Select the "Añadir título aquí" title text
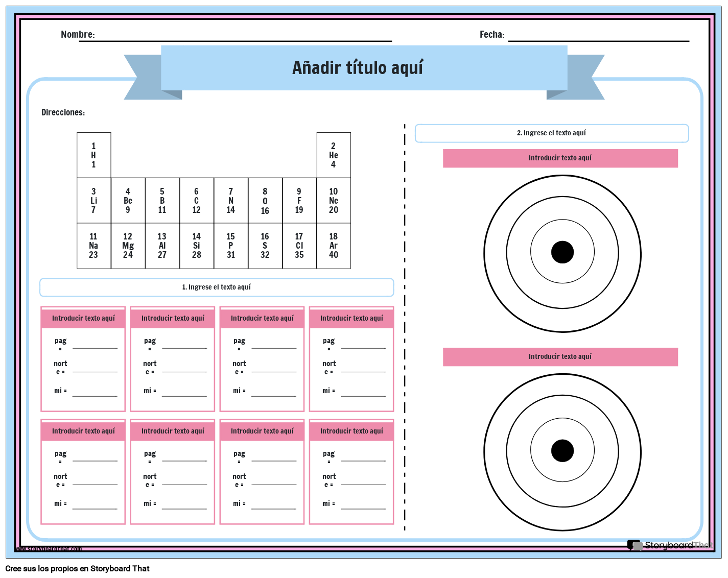 (358, 68)
